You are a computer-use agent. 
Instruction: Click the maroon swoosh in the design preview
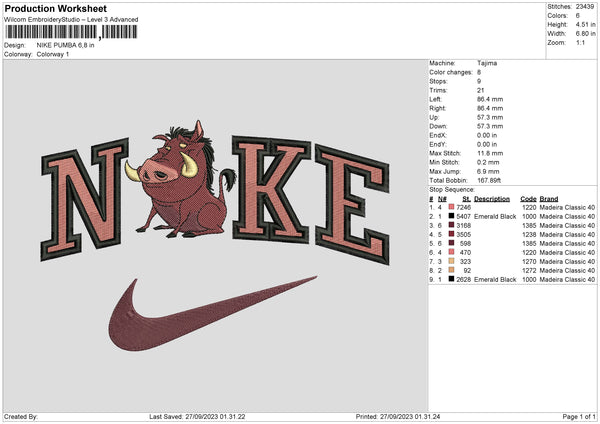213,313
